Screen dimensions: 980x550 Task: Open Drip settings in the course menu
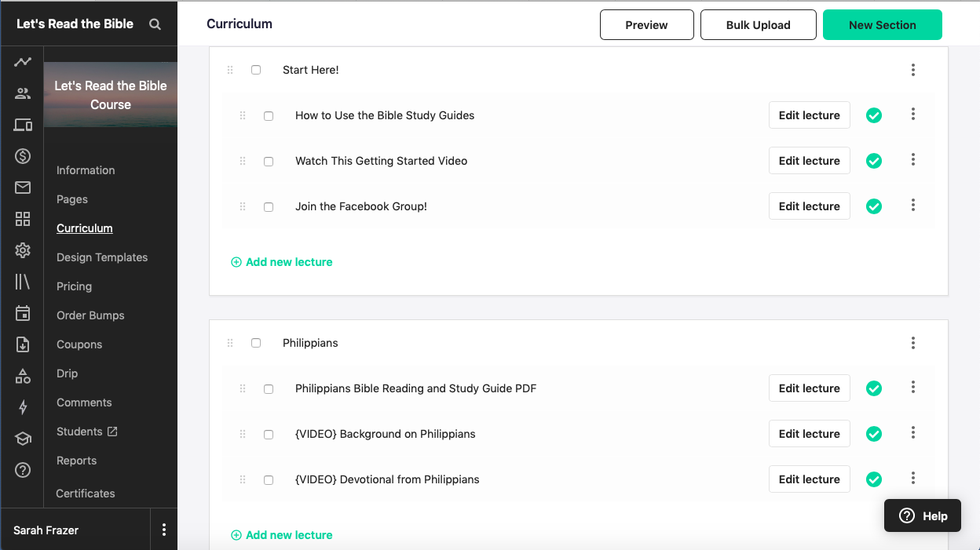pyautogui.click(x=67, y=373)
